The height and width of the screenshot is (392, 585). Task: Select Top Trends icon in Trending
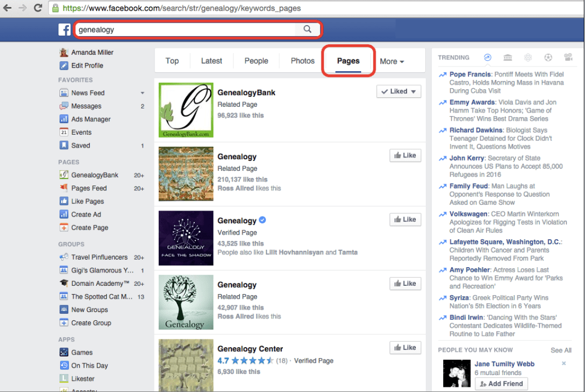487,57
